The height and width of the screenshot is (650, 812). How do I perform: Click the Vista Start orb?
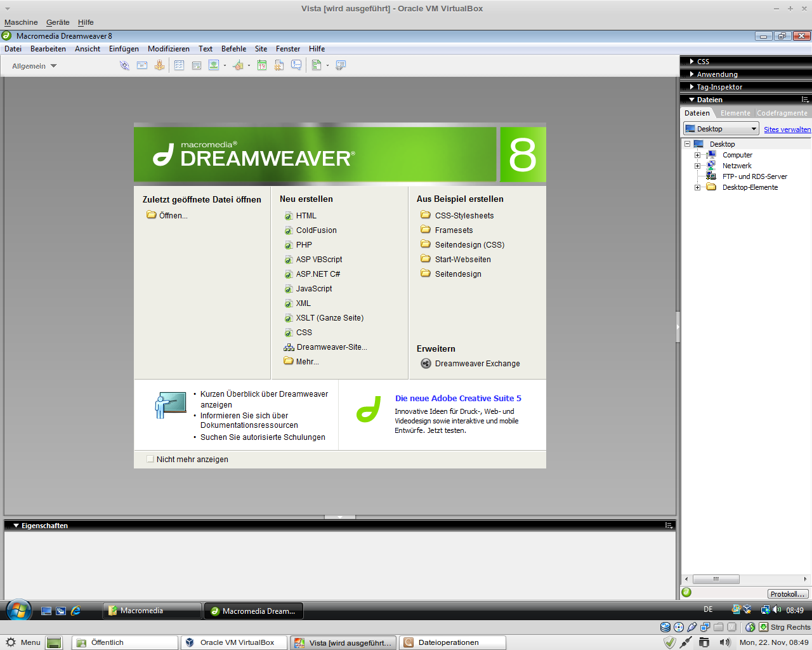click(18, 611)
